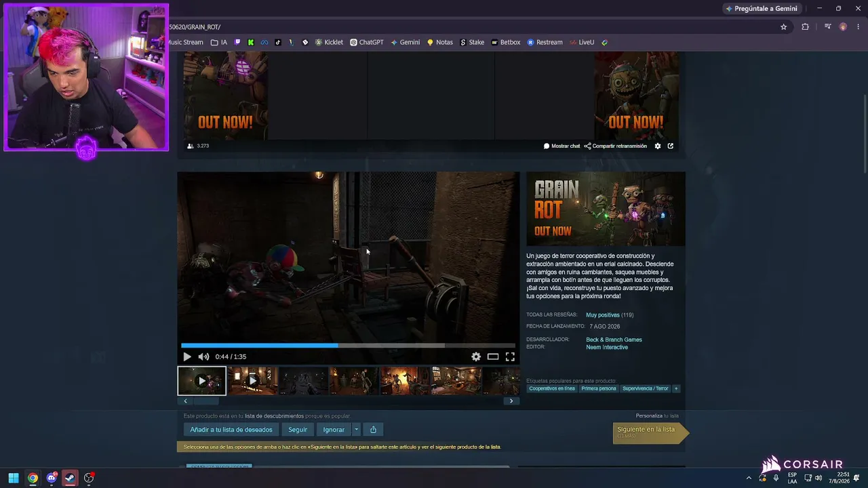Image resolution: width=868 pixels, height=488 pixels.
Task: View the Muy positivas reviews summary
Action: pos(603,315)
